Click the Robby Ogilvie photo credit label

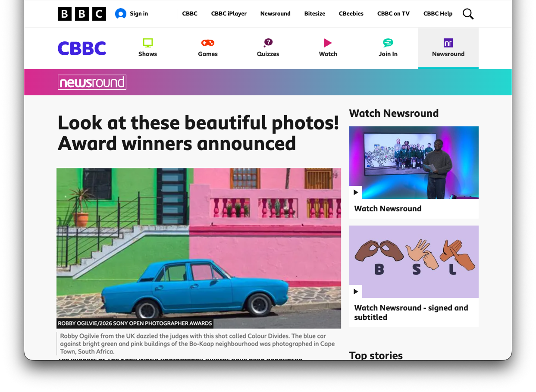135,323
